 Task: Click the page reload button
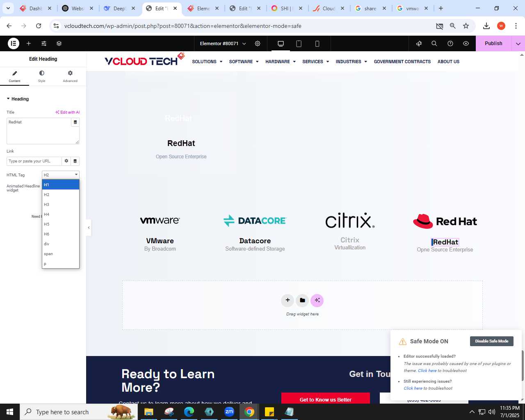[39, 26]
